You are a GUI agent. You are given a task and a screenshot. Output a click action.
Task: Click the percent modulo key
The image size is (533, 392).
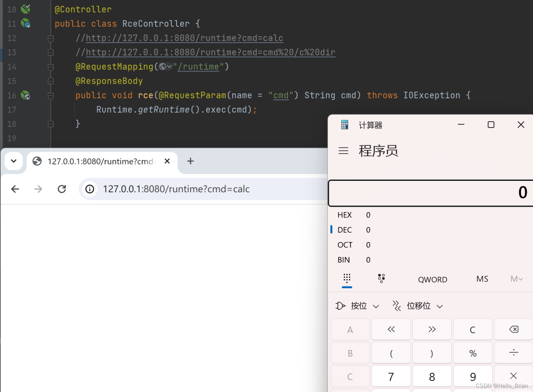pos(473,353)
